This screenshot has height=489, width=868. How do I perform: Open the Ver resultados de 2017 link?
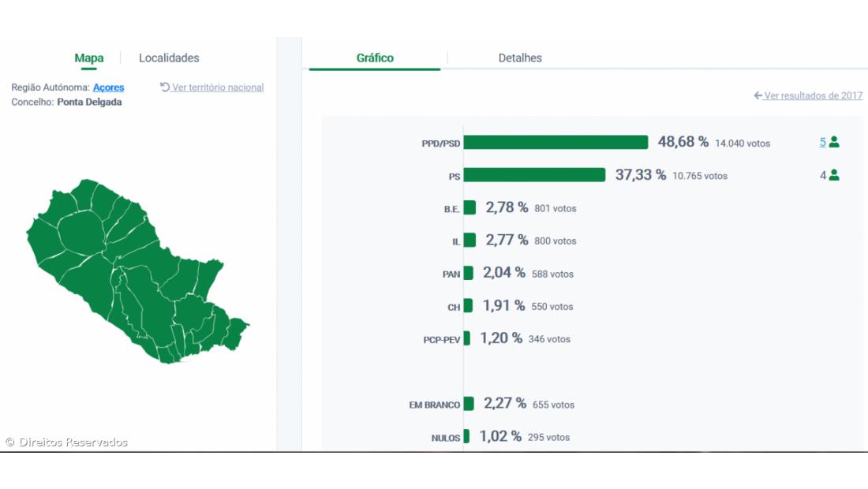(813, 95)
